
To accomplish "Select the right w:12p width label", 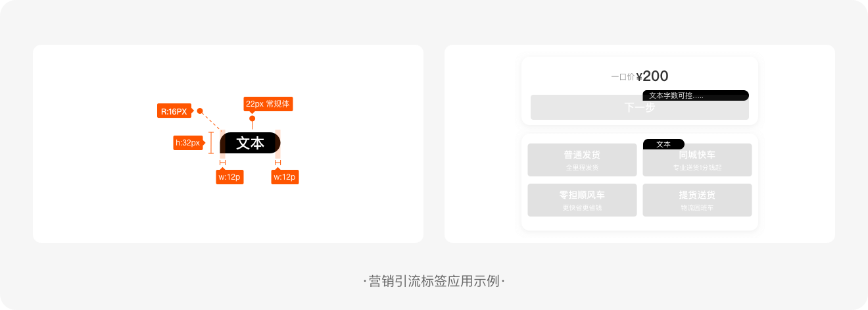I will click(x=285, y=176).
